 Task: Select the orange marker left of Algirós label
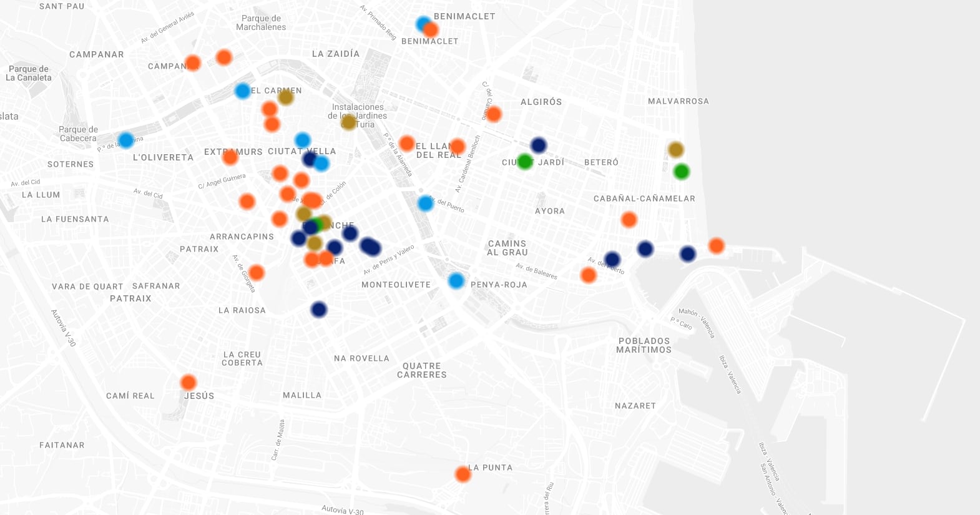click(494, 114)
